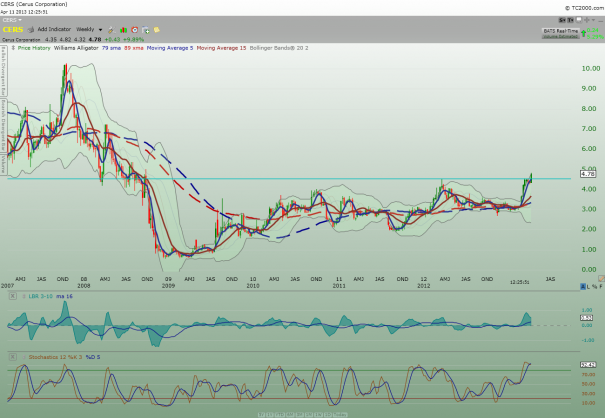Screen dimensions: 605x418
Task: Click the 2008 year label on the time axis
Action: pyautogui.click(x=84, y=286)
